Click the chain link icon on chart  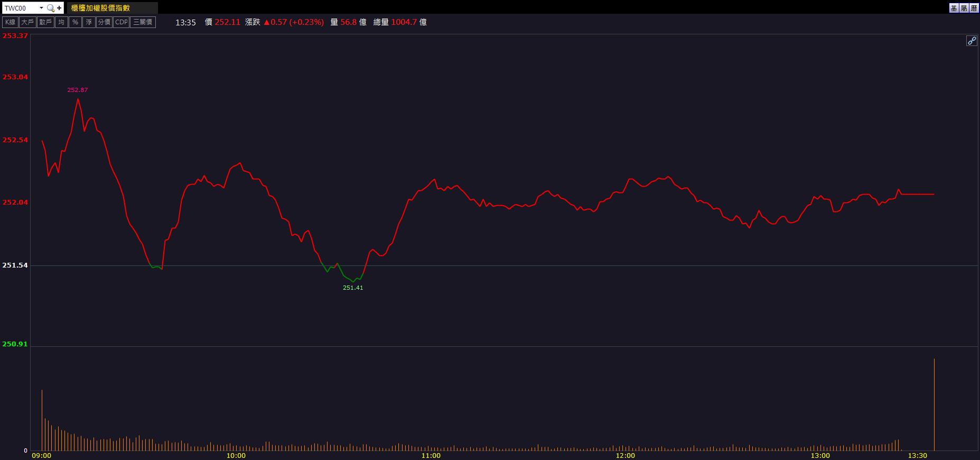(x=972, y=41)
